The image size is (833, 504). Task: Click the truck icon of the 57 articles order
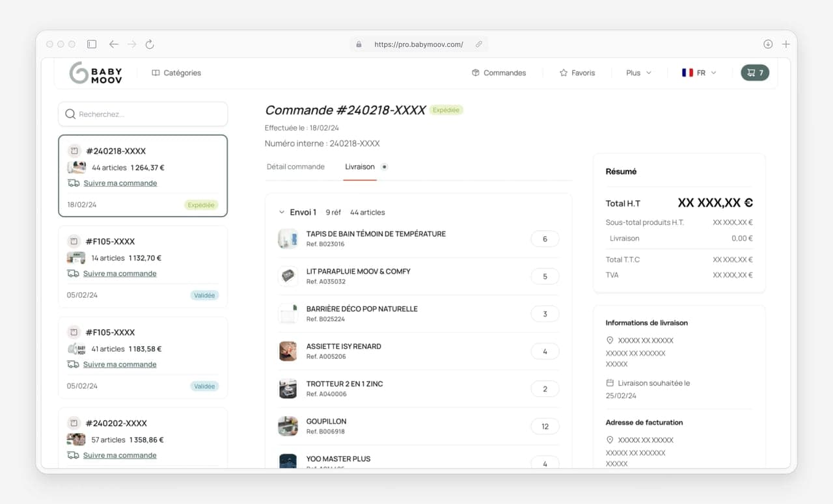click(x=74, y=455)
